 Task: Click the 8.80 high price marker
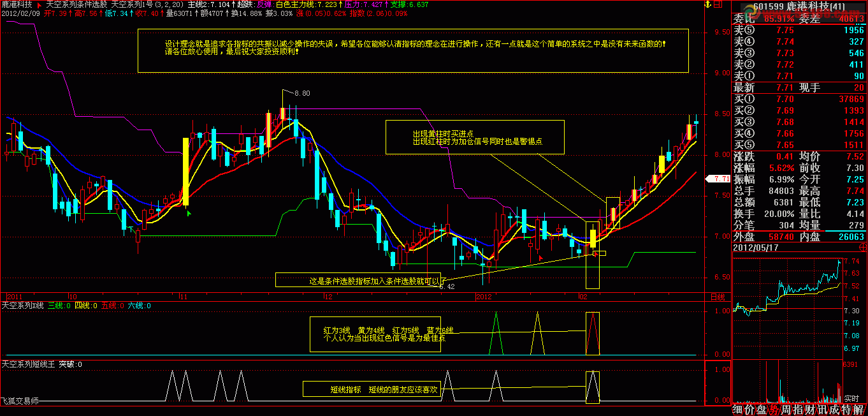pyautogui.click(x=302, y=93)
